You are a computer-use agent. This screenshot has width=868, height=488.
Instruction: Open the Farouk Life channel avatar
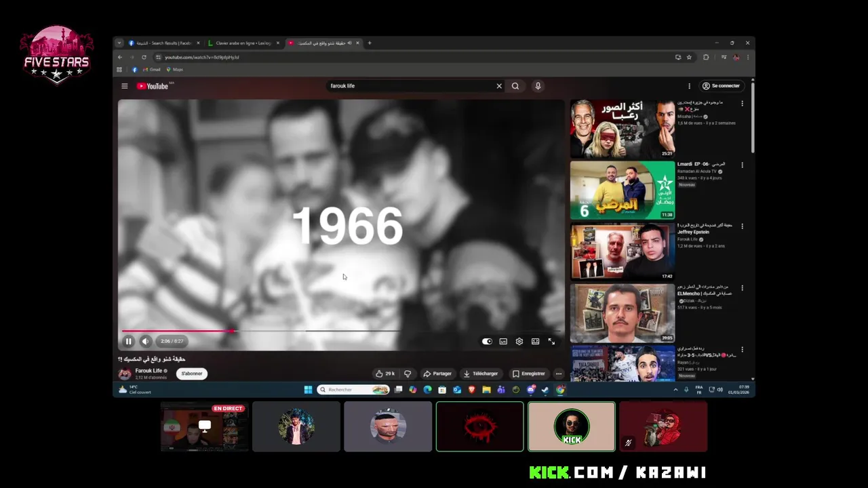point(125,373)
